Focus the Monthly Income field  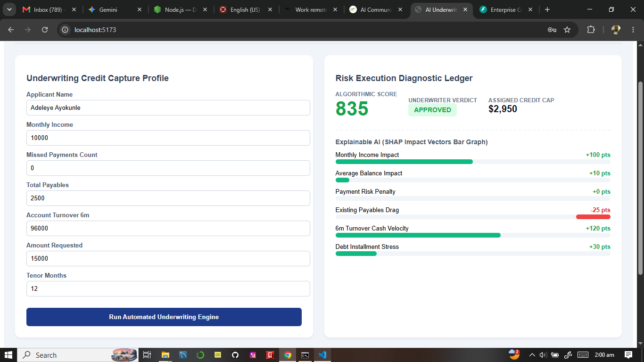click(x=168, y=138)
